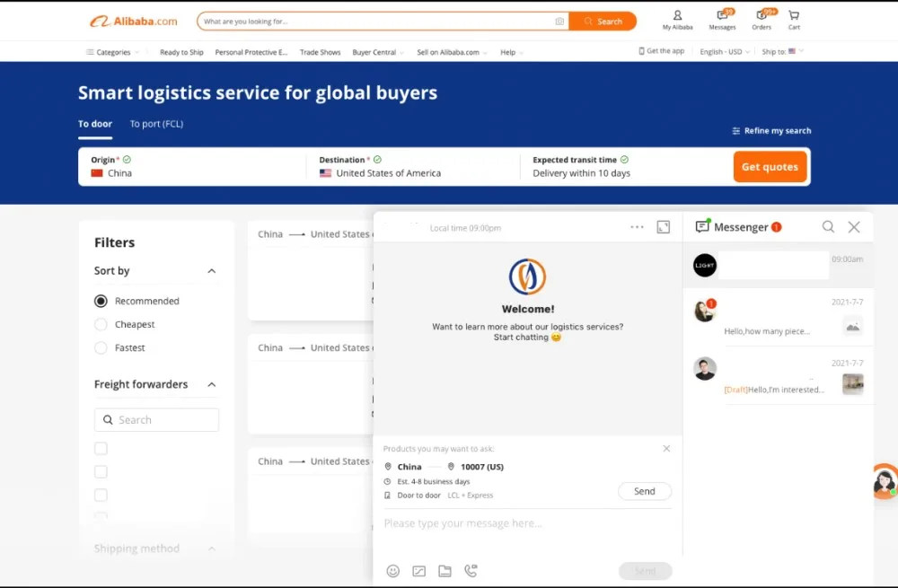Type in the chat message field
Image resolution: width=898 pixels, height=588 pixels.
(521, 523)
